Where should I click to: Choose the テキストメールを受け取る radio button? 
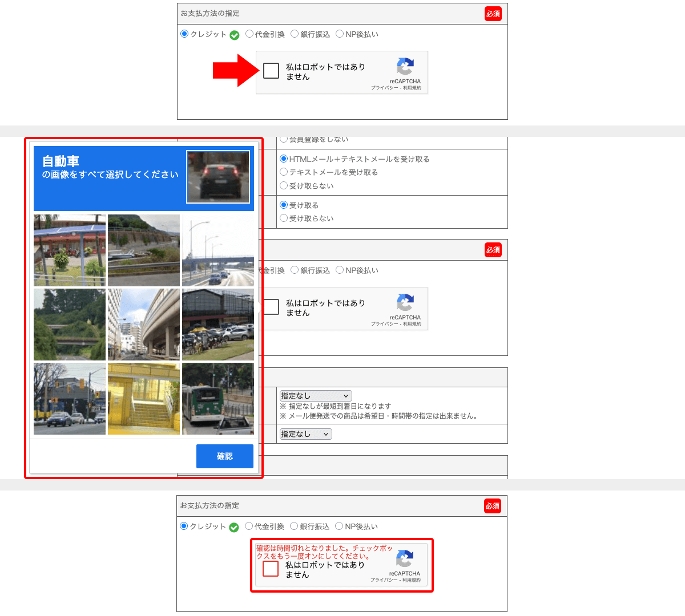tap(284, 172)
